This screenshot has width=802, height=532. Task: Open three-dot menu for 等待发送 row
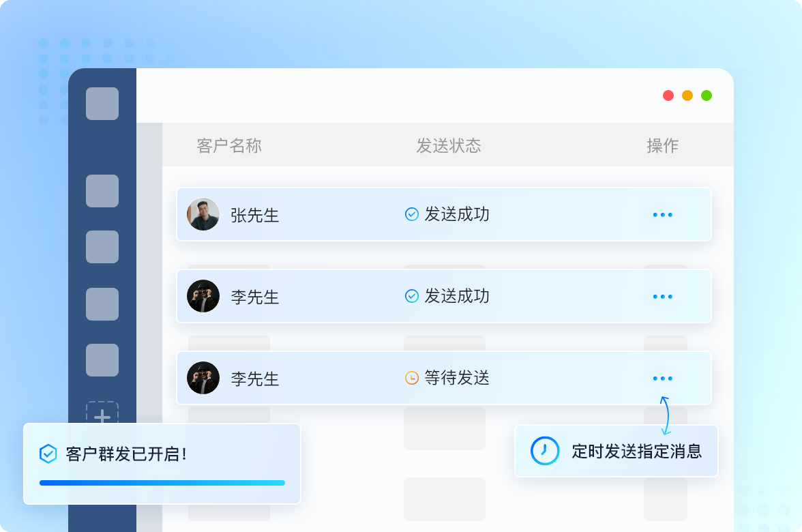[x=662, y=379]
